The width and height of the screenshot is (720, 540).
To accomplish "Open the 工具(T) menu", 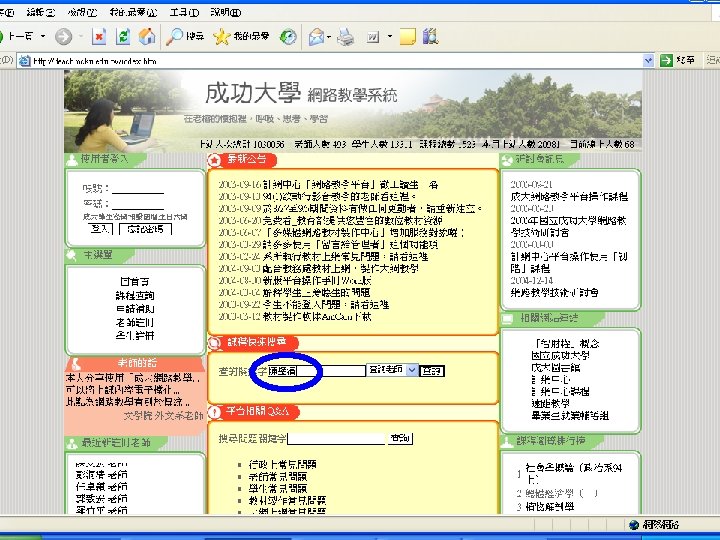I will tap(184, 12).
